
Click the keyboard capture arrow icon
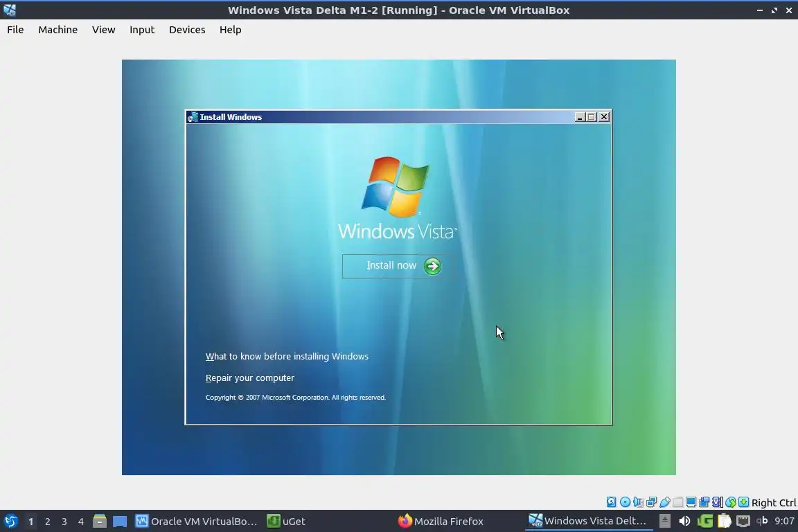(x=743, y=502)
